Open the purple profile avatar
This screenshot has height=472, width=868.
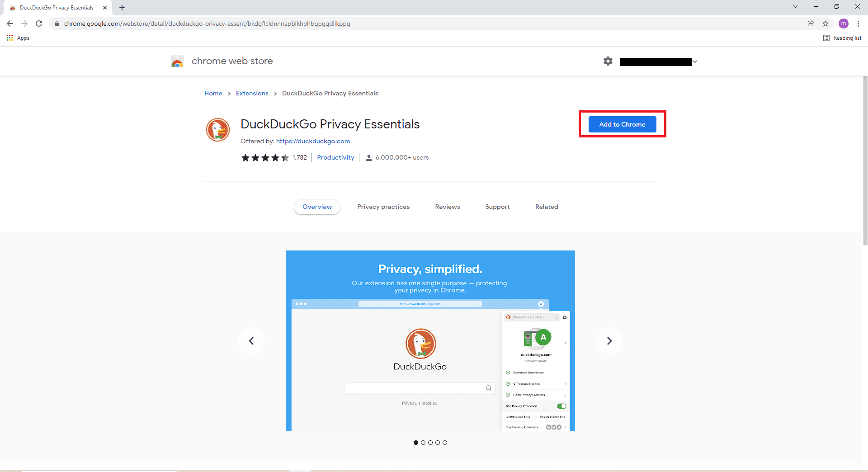[x=844, y=24]
